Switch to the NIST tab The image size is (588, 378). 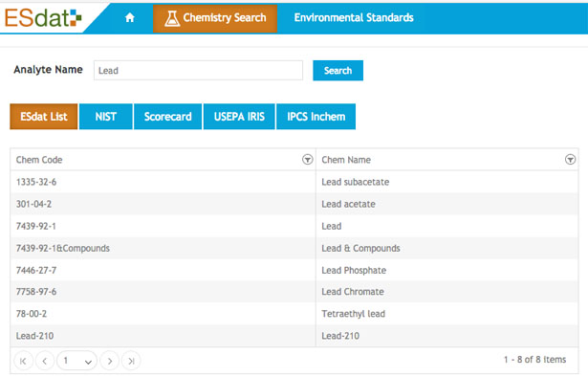[x=106, y=117]
